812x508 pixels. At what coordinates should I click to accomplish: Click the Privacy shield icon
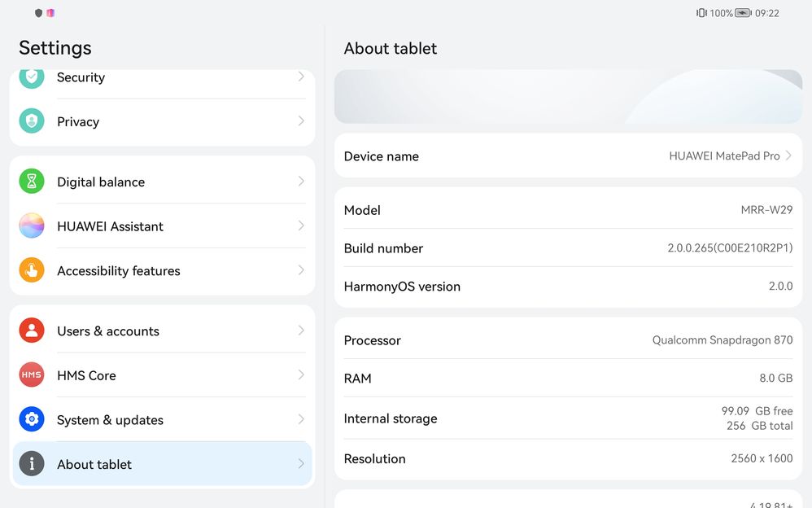click(x=32, y=121)
